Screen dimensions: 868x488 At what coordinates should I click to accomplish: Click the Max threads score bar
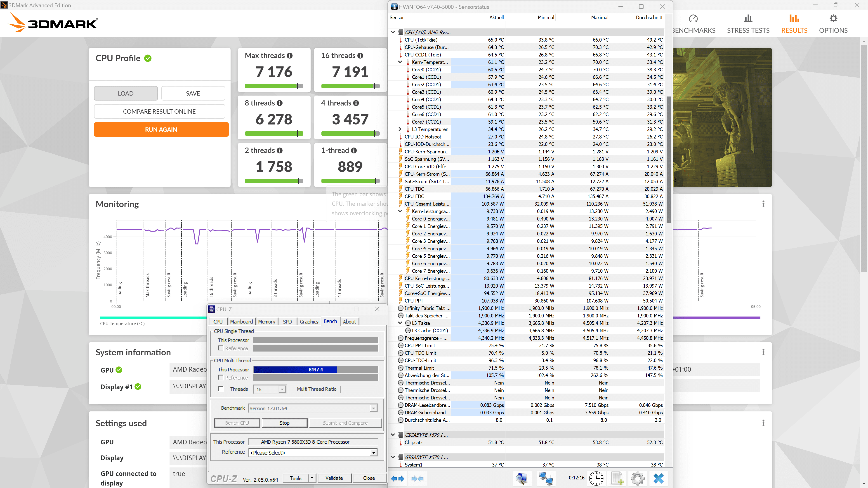pyautogui.click(x=274, y=86)
